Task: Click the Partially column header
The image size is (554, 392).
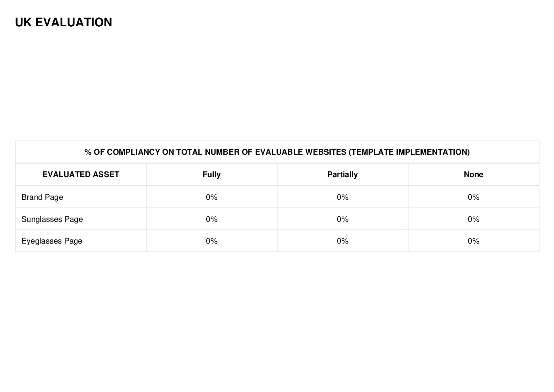Action: (342, 174)
